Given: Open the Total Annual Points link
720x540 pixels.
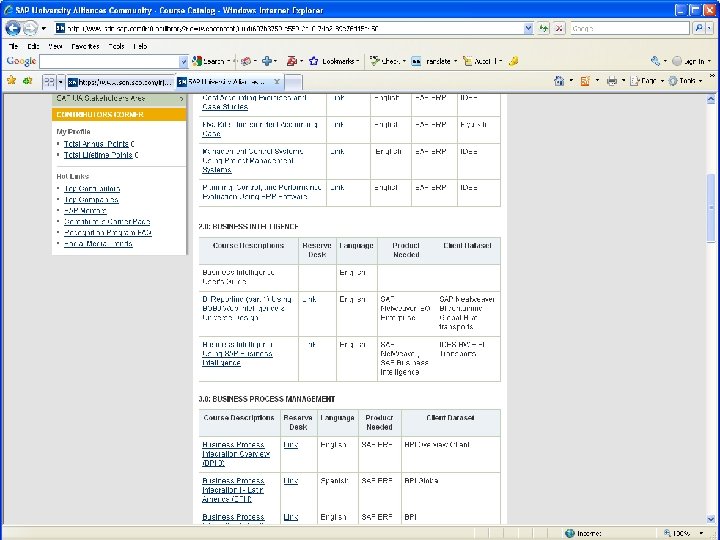Looking at the screenshot, I should pos(96,144).
